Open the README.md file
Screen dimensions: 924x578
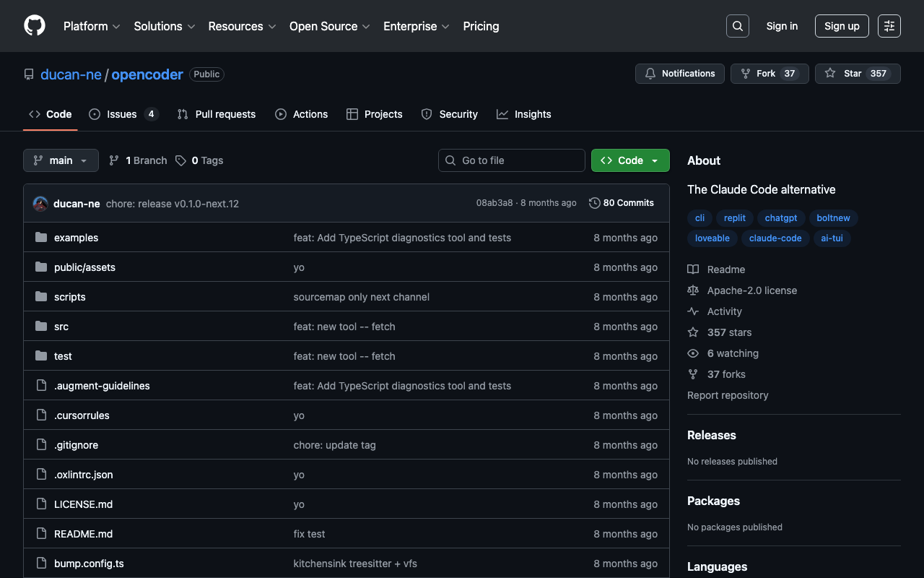83,534
